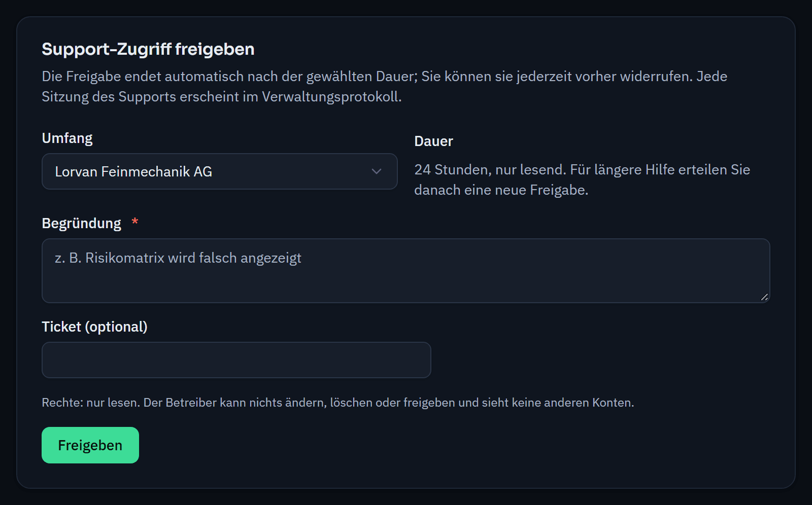Click the textarea resize handle icon
The width and height of the screenshot is (812, 505).
[x=764, y=297]
